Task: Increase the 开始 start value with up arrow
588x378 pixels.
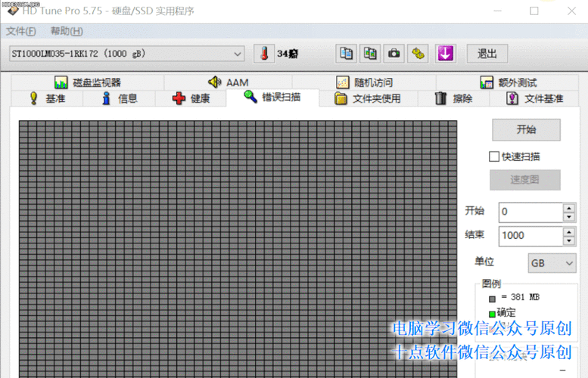Action: (569, 207)
